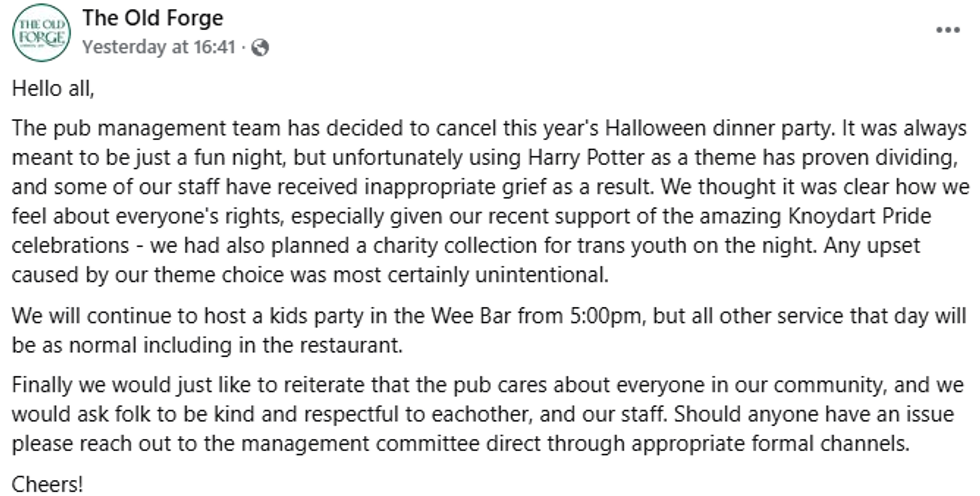Click the 'Hello all,' greeting line
980x496 pixels.
tap(53, 88)
